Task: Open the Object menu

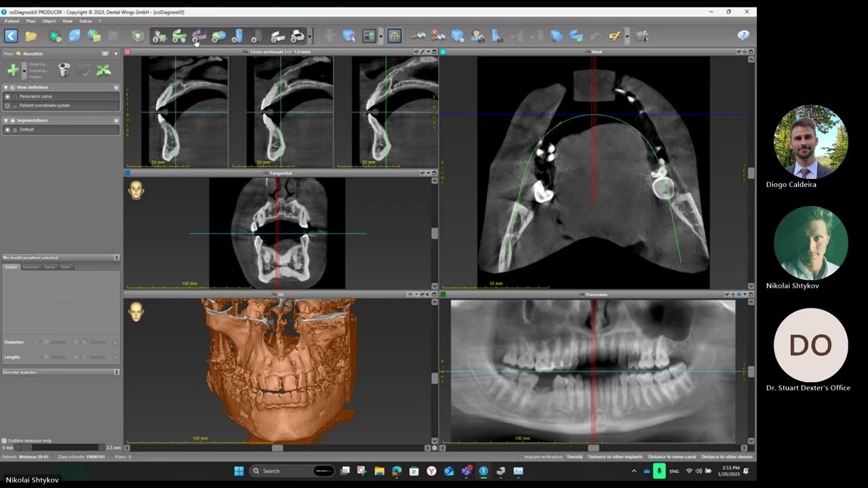Action: coord(49,21)
